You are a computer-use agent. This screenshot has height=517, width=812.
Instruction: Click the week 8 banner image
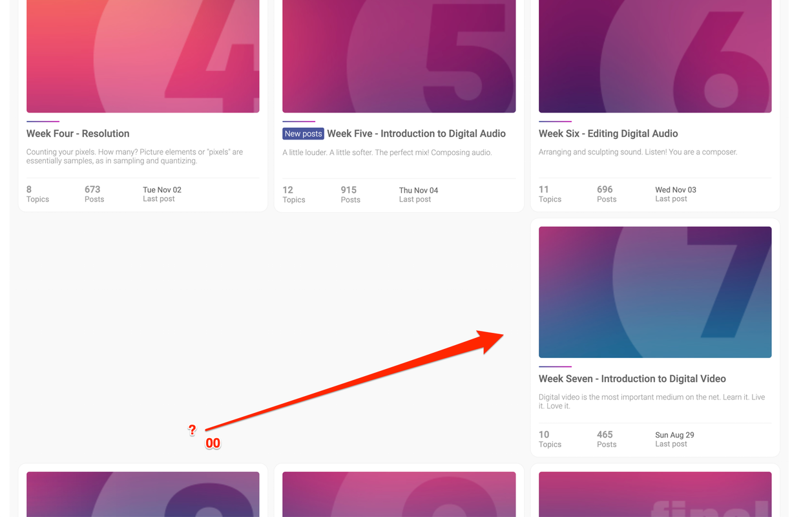point(143,494)
